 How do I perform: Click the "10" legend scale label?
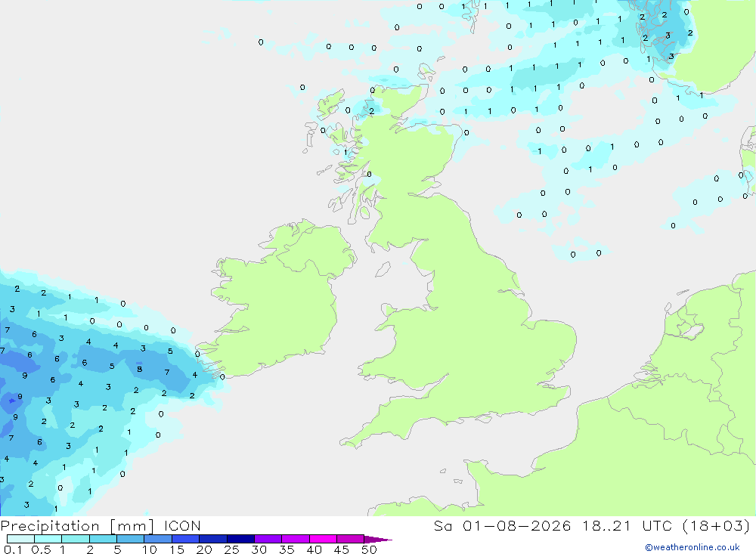pos(150,549)
